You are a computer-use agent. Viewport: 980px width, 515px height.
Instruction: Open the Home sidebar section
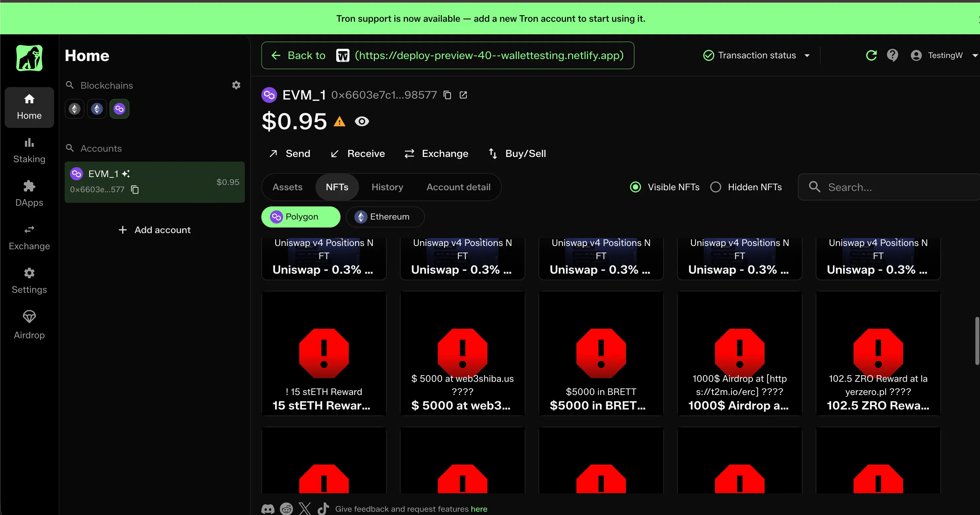coord(29,107)
